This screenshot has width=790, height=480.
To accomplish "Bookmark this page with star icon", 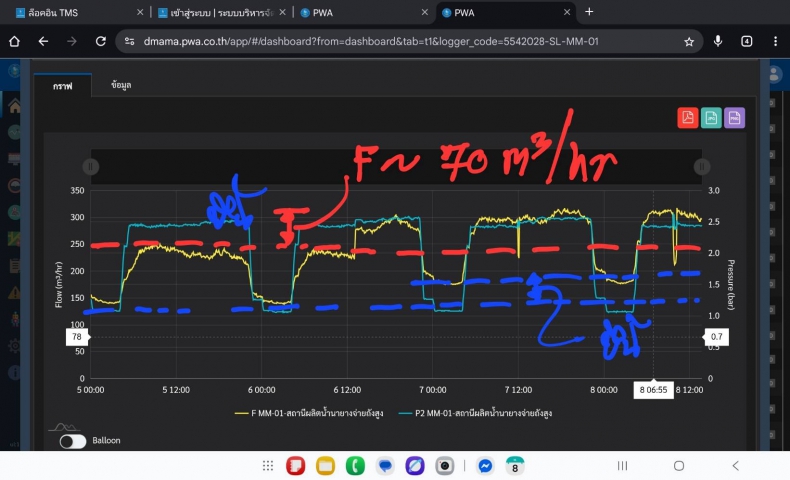I will [x=689, y=42].
